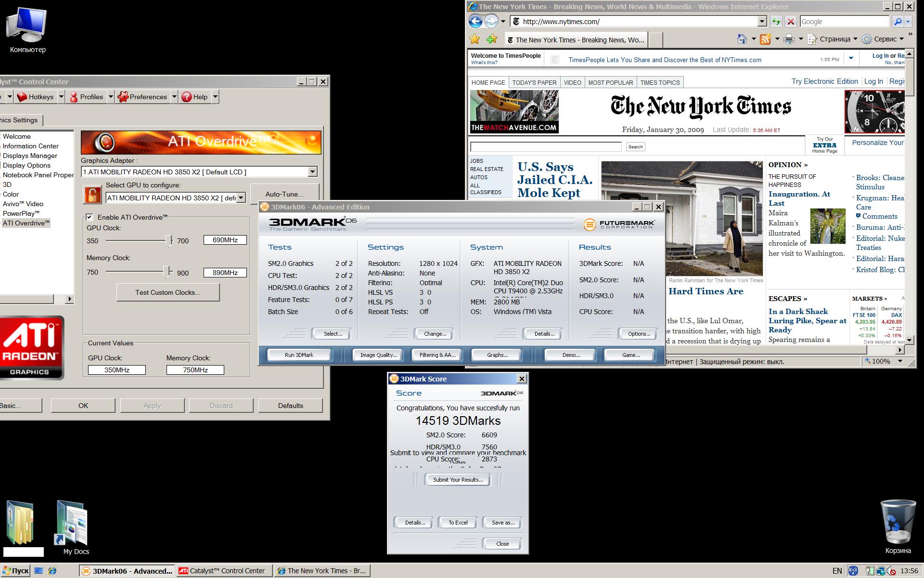Click Submit Your Results button
The width and height of the screenshot is (924, 578).
pyautogui.click(x=458, y=480)
